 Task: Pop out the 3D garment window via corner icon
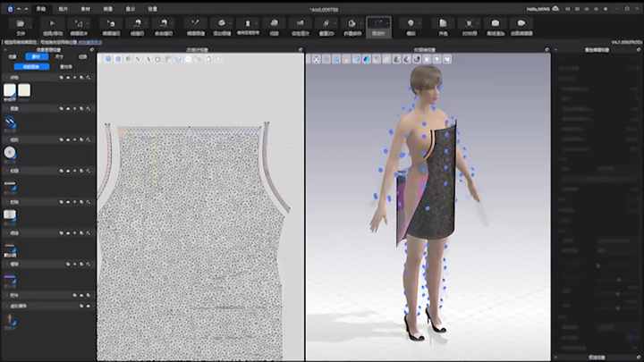tap(547, 50)
